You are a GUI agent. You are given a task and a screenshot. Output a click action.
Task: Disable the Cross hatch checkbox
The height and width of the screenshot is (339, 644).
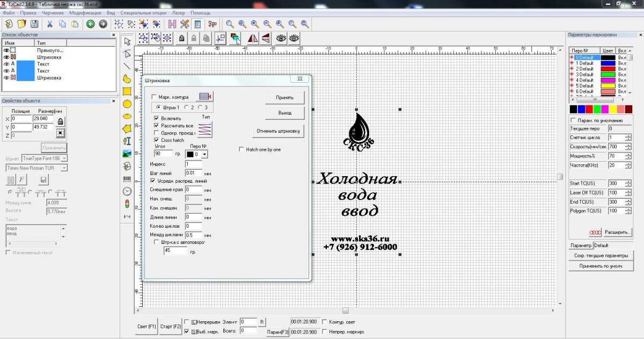point(157,140)
